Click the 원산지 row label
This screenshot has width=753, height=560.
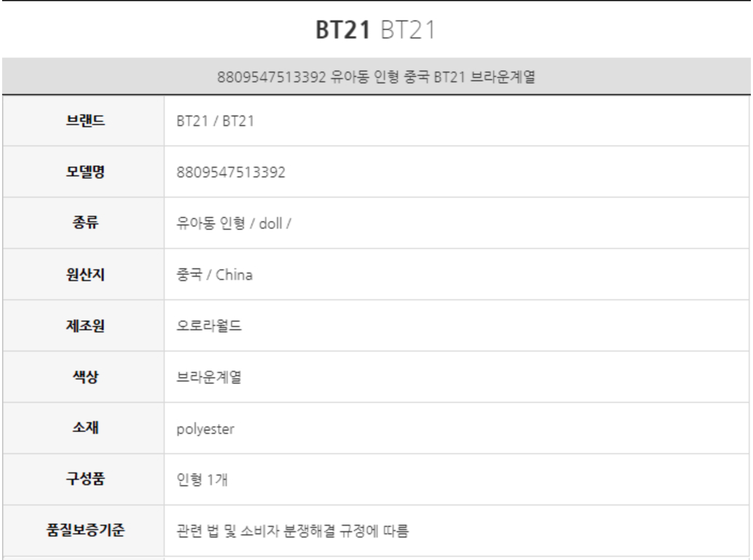pyautogui.click(x=85, y=275)
